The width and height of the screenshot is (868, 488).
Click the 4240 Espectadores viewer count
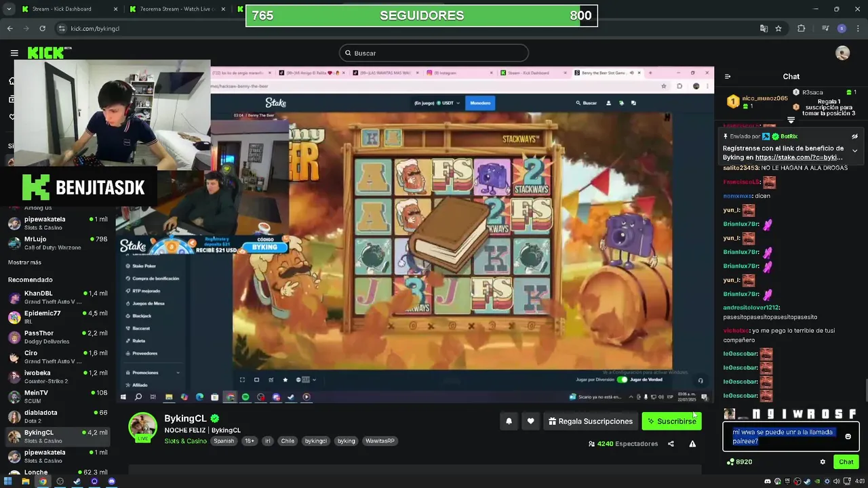point(623,444)
